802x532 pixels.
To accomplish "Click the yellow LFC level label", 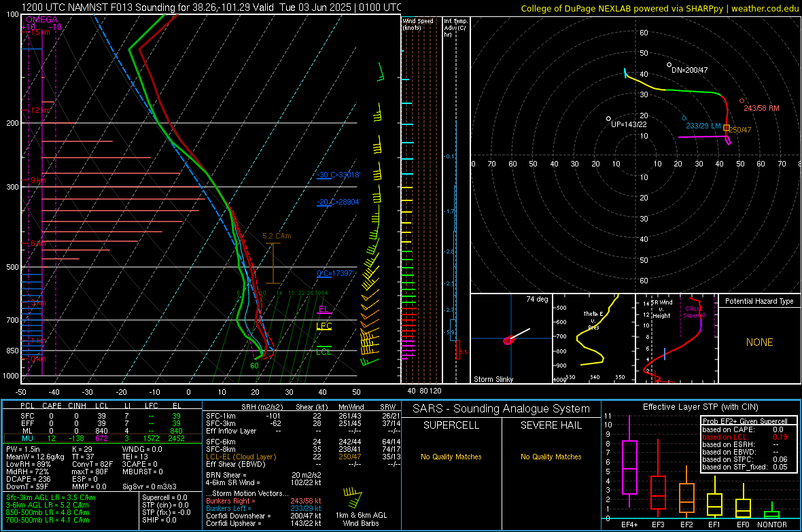I will pyautogui.click(x=324, y=326).
